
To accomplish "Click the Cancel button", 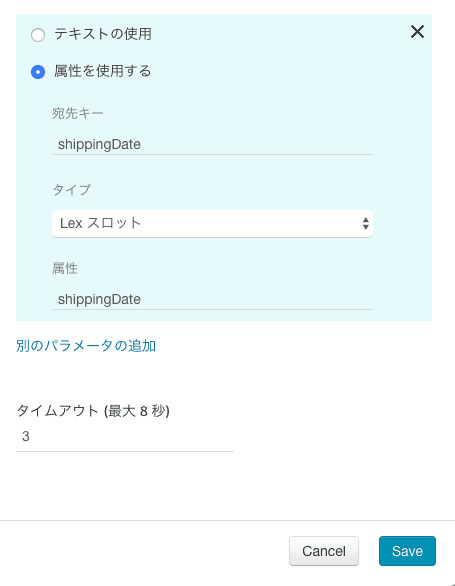I will click(x=324, y=551).
